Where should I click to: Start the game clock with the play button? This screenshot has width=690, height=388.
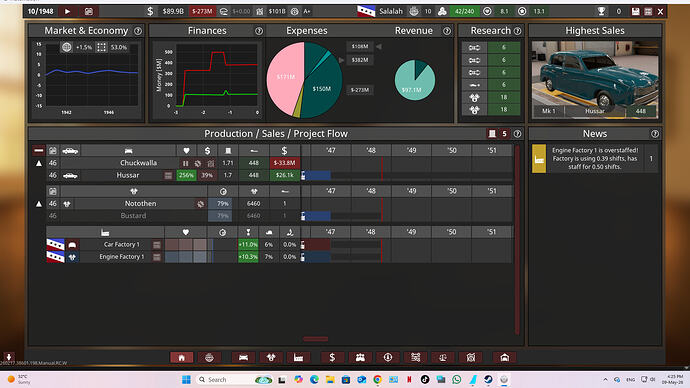(67, 11)
